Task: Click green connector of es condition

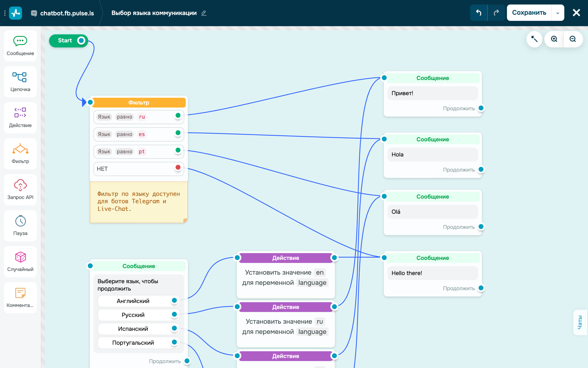Action: (x=178, y=133)
